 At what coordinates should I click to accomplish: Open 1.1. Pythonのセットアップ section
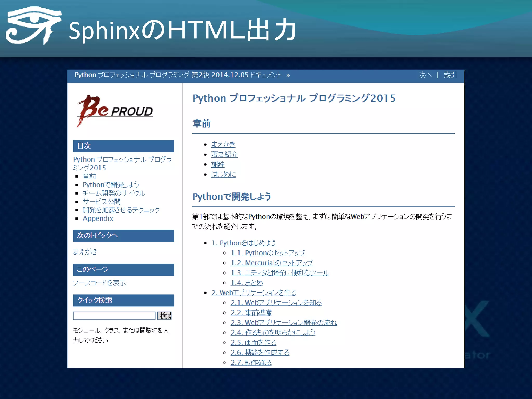pyautogui.click(x=268, y=253)
